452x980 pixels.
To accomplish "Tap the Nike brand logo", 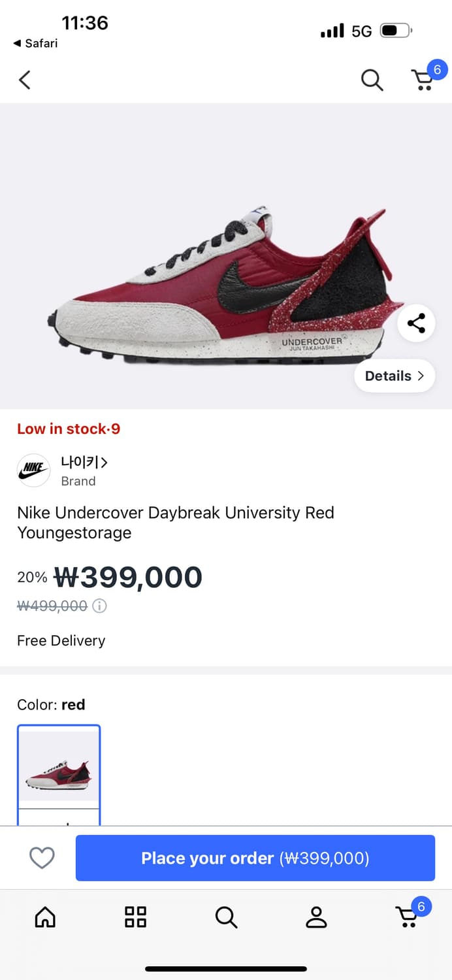I will (x=33, y=470).
